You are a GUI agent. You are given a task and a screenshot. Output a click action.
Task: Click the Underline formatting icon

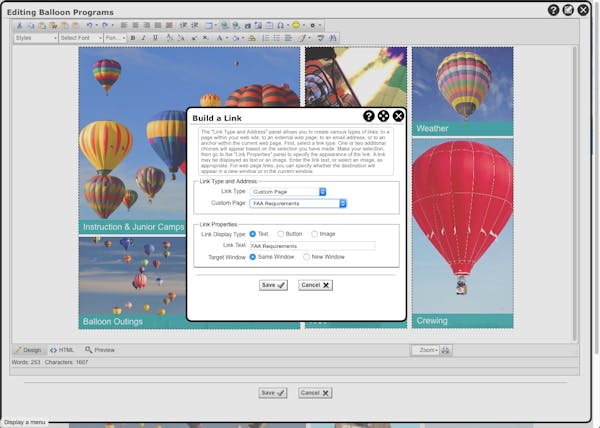(x=154, y=38)
